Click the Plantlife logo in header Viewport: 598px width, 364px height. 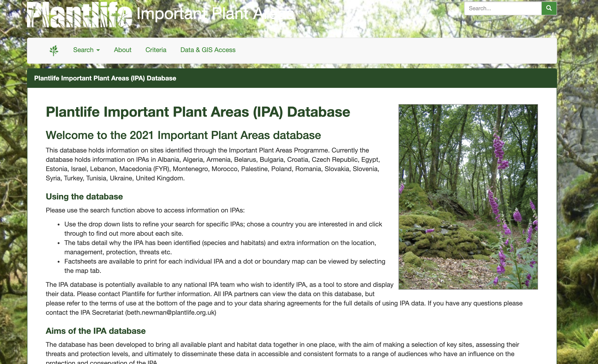tap(79, 15)
